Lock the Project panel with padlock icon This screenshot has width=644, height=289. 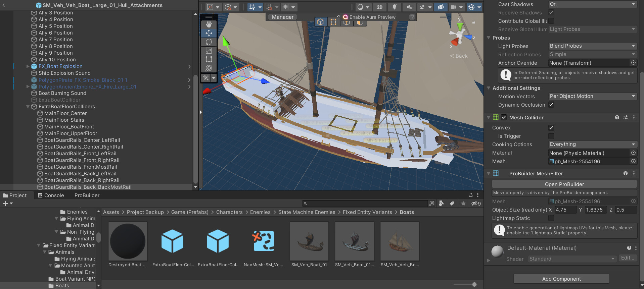[x=470, y=195]
